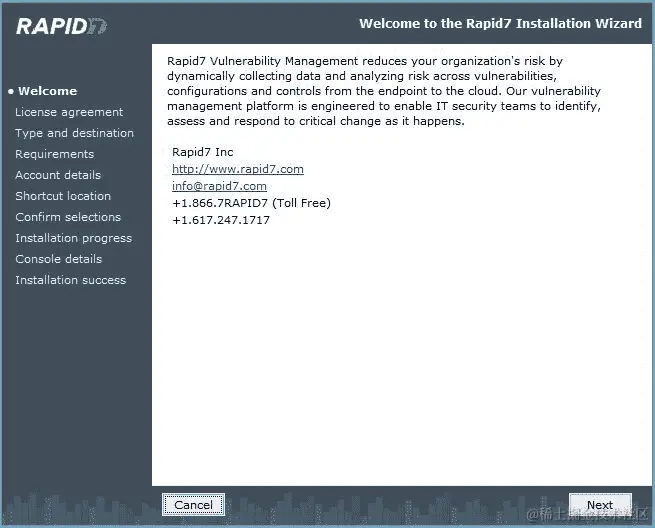The width and height of the screenshot is (655, 528).
Task: Select the Installation success step
Action: 71,280
